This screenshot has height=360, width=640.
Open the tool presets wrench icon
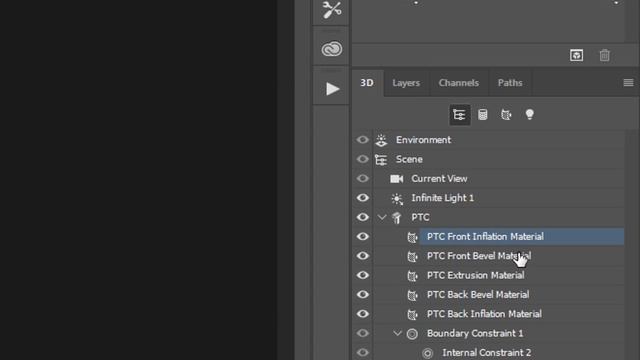coord(331,10)
